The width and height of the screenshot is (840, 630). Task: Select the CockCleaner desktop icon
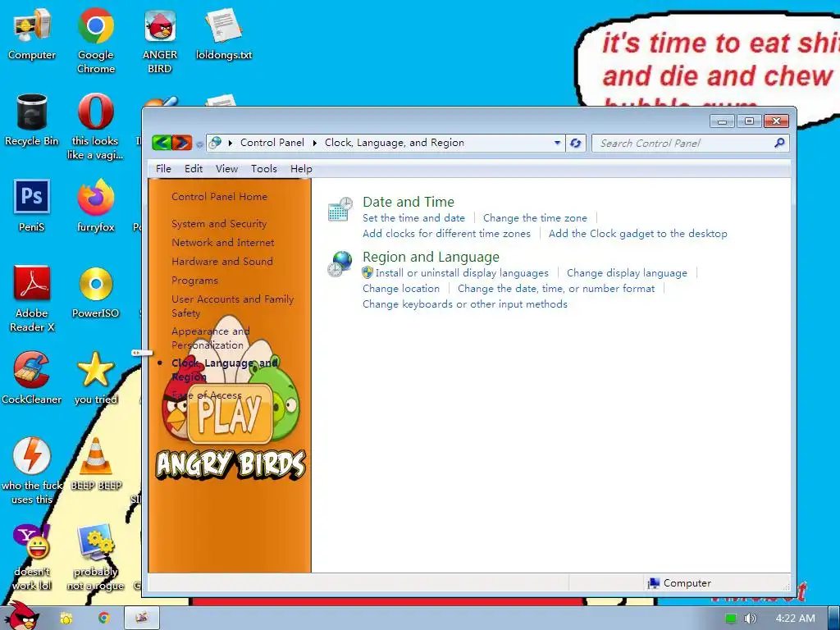[x=32, y=377]
